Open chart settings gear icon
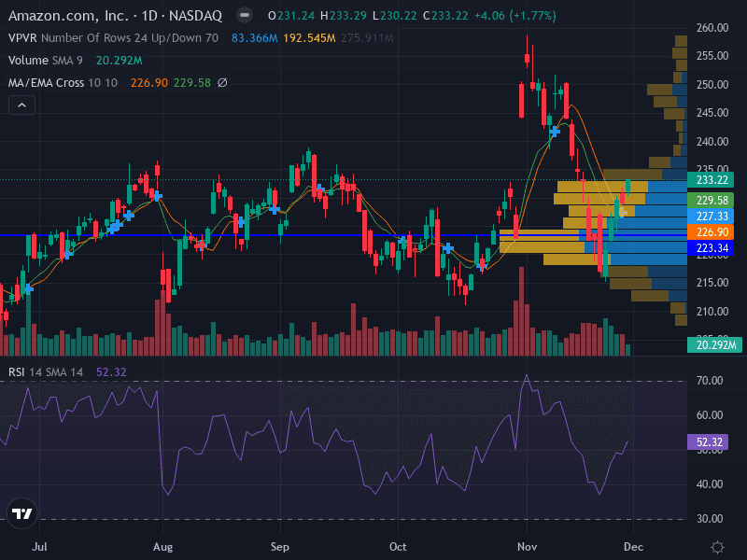Viewport: 747px width, 560px height. pos(717,547)
